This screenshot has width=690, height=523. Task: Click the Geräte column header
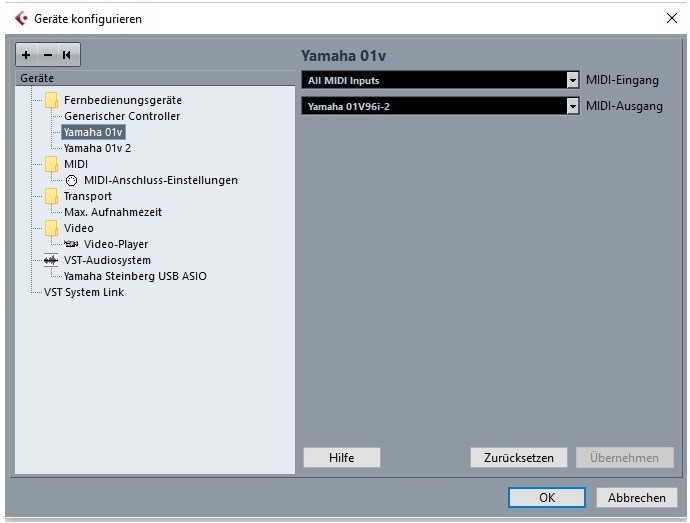(x=155, y=78)
